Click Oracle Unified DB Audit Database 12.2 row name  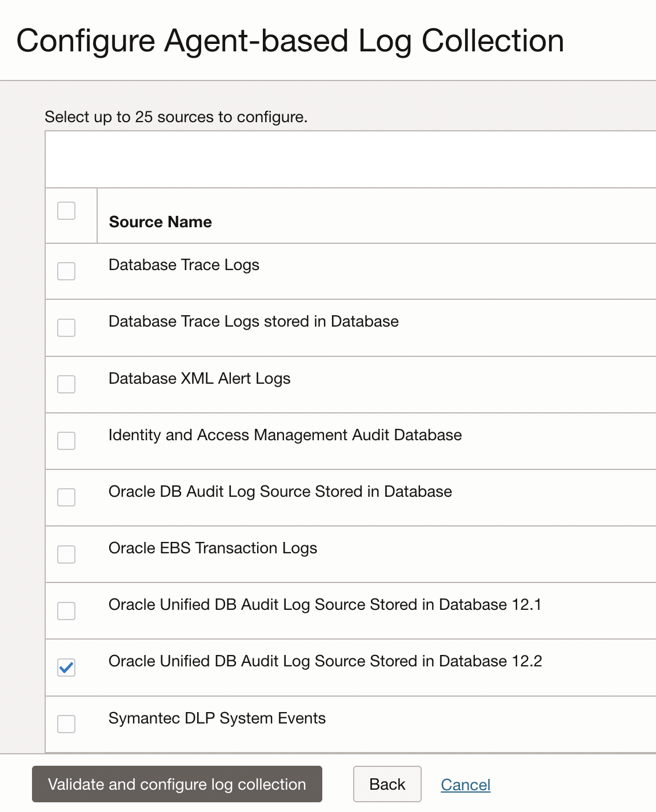325,661
